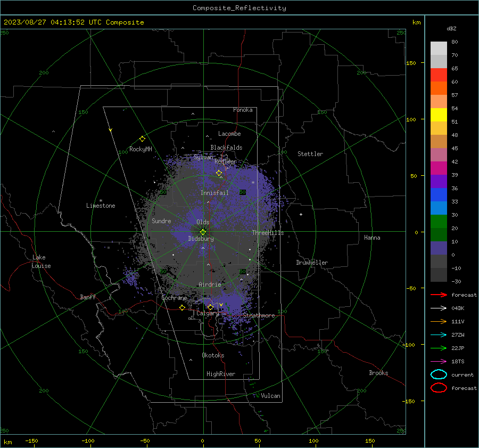Screen dimensions: 479x448
Task: Click the yellow diamond marker below RedDeer
Action: click(x=219, y=173)
